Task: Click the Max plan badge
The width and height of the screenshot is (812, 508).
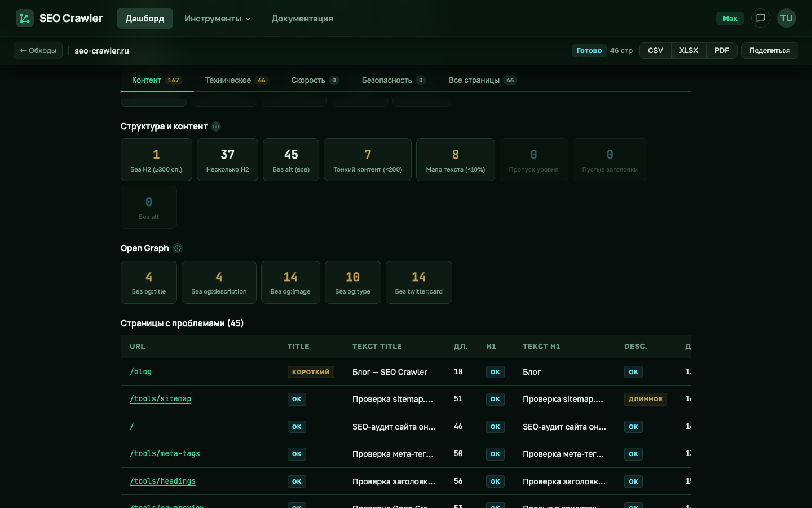Action: click(x=730, y=19)
